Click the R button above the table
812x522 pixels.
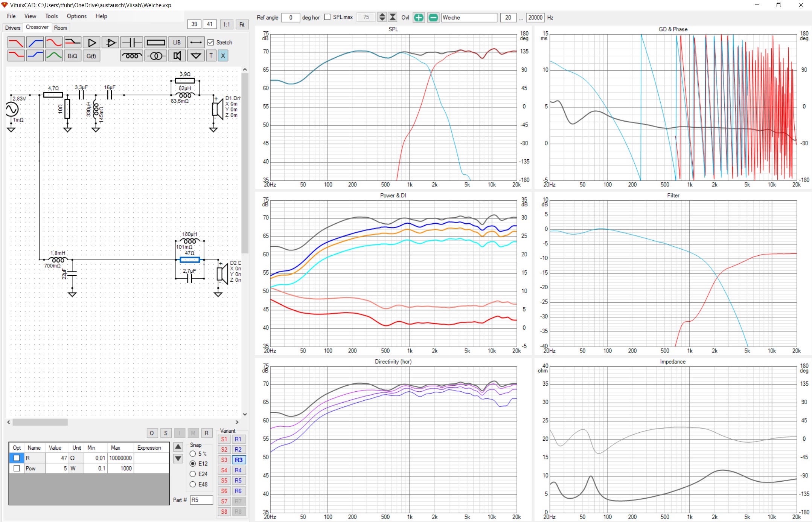[206, 433]
